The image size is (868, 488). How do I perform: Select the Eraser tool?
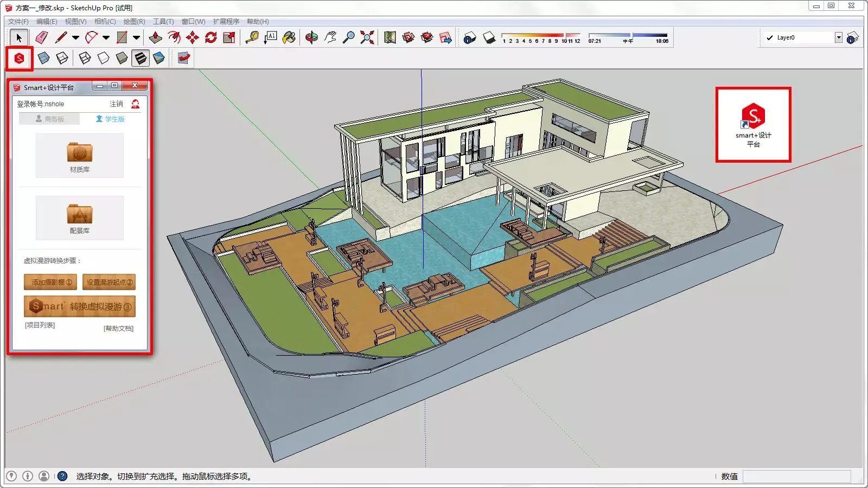coord(42,37)
